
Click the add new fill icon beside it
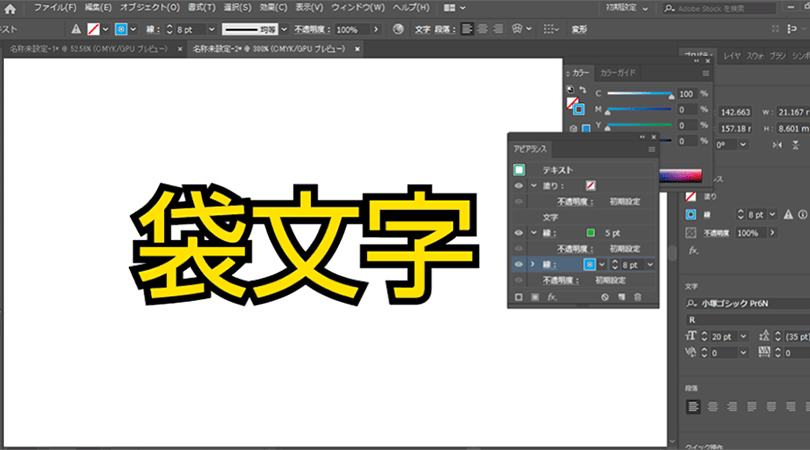[x=534, y=297]
